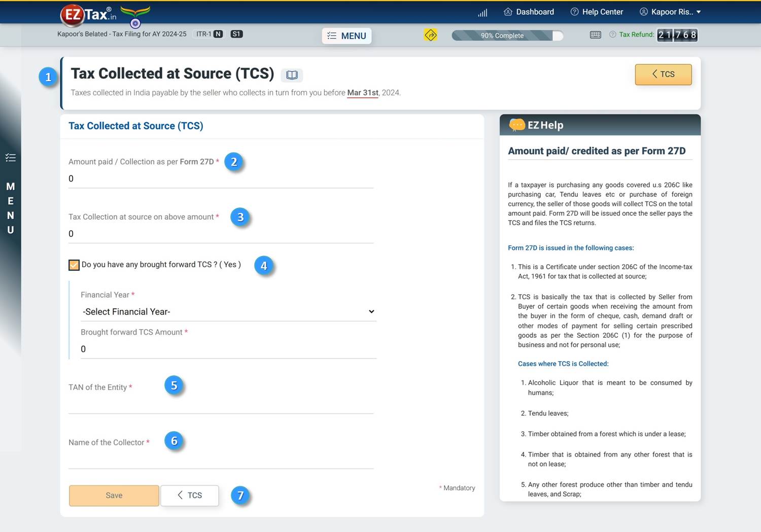Open the Help Center
This screenshot has height=532, width=761.
pyautogui.click(x=597, y=12)
